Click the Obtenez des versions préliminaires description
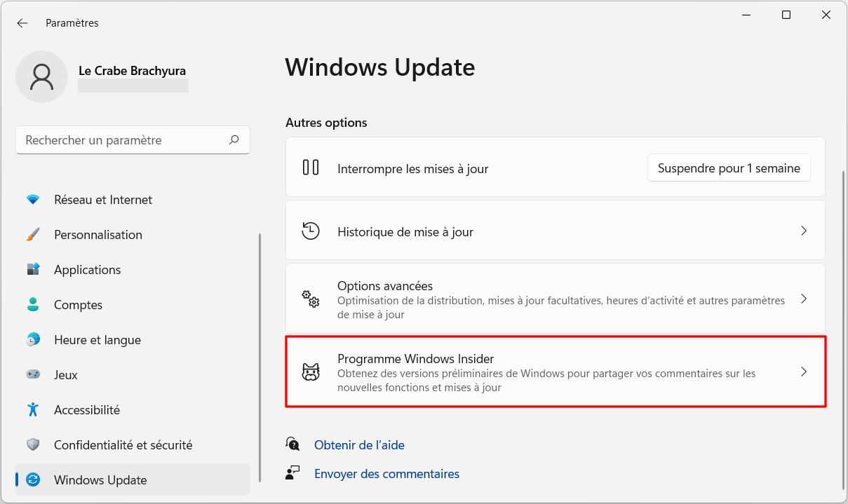Viewport: 848px width, 504px height. (x=546, y=381)
